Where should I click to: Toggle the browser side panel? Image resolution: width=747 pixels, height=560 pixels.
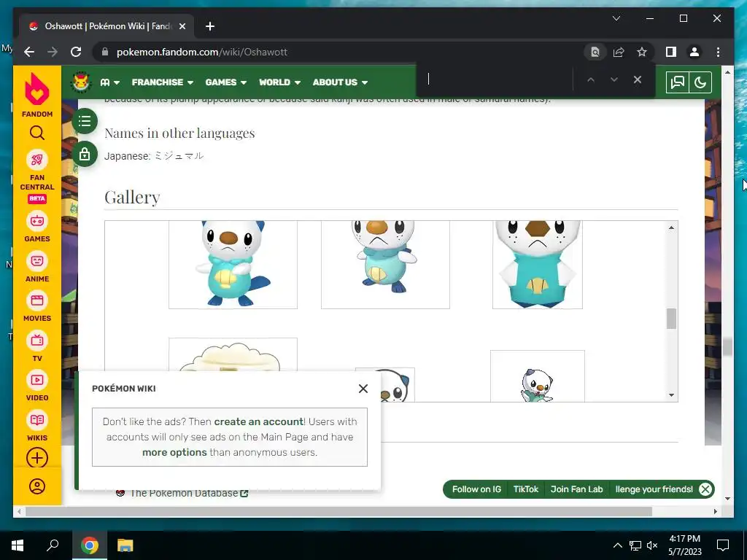671,52
